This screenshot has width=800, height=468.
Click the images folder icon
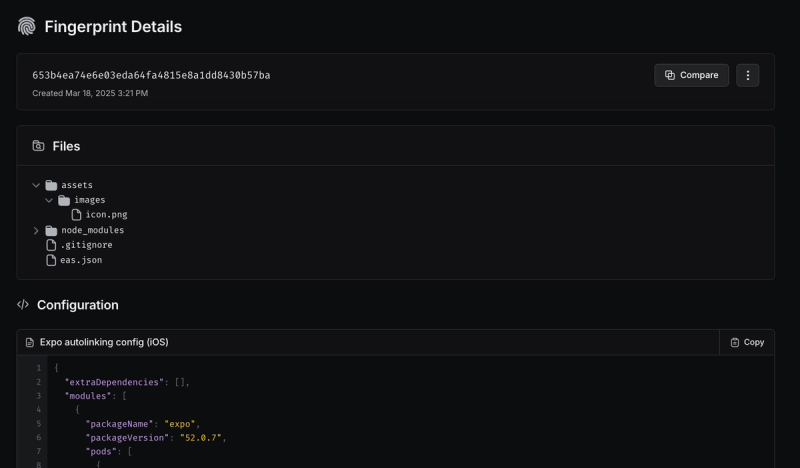(x=64, y=200)
